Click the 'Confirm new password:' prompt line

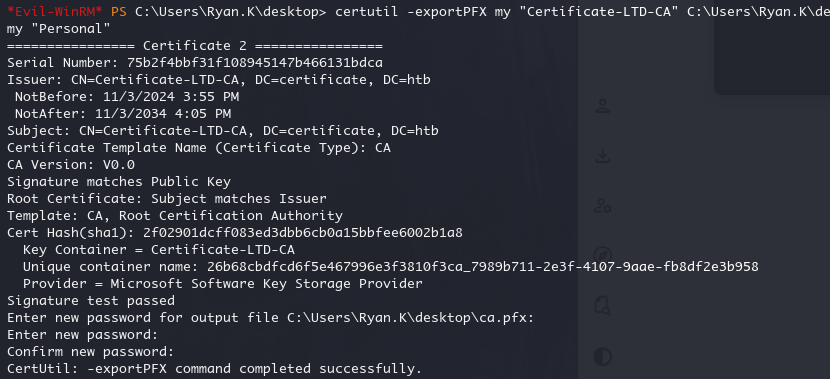[91, 351]
